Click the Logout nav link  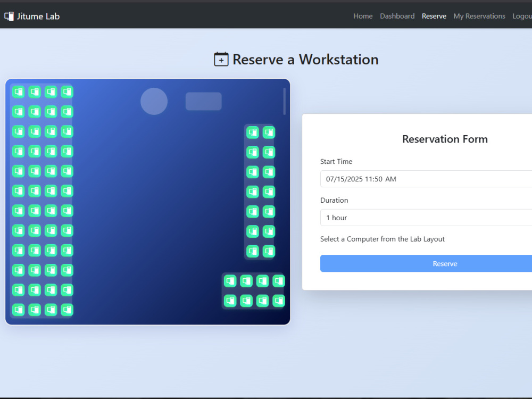pyautogui.click(x=522, y=16)
